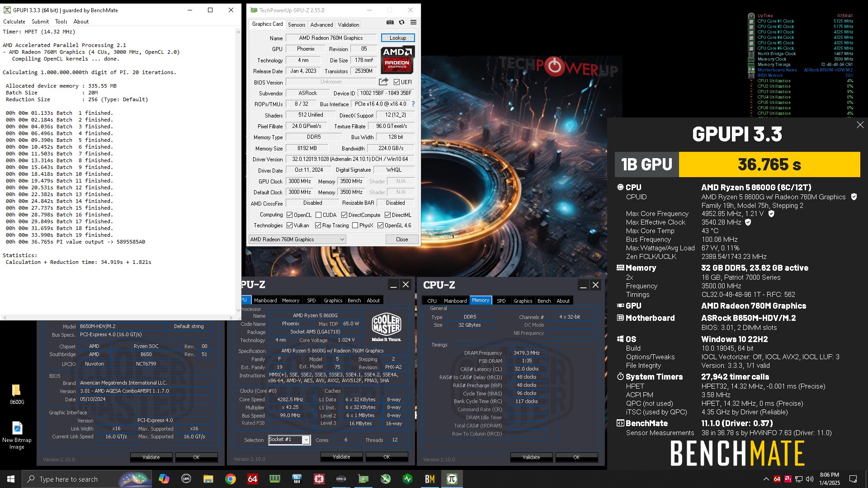Click the shield icon next to Max Core Frequency

(771, 213)
